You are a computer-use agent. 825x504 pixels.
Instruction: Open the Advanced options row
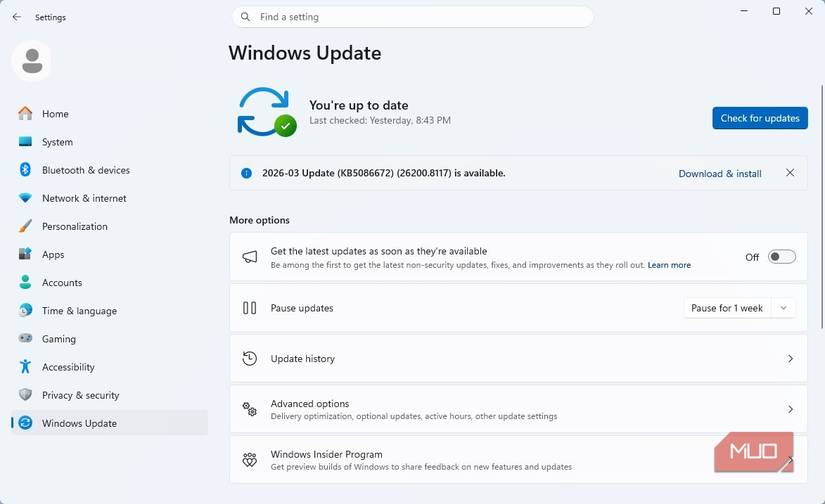pos(518,409)
